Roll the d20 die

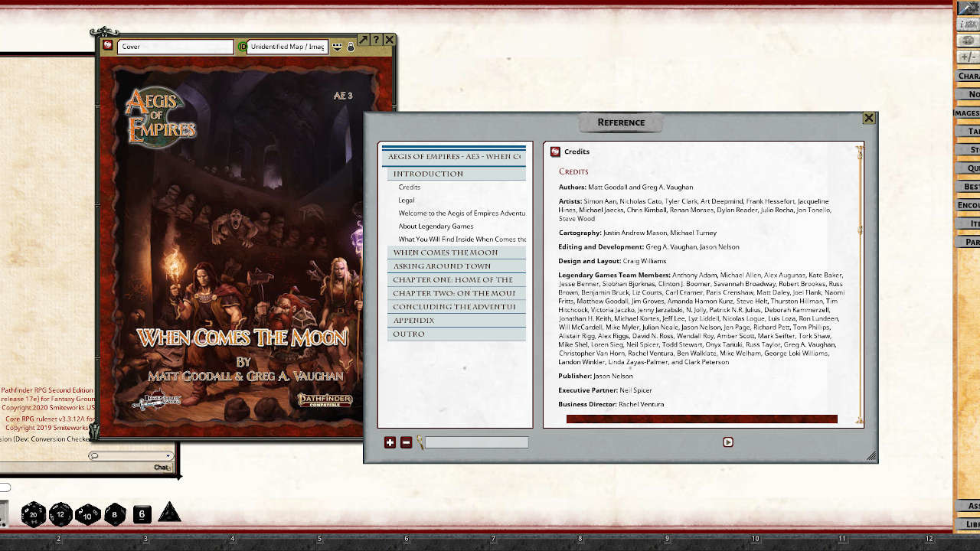[x=33, y=514]
